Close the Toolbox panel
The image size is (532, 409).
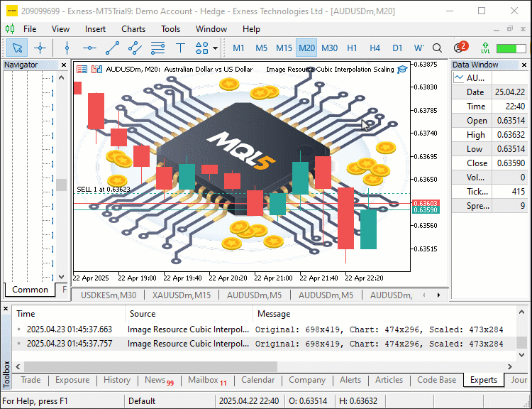[x=6, y=309]
